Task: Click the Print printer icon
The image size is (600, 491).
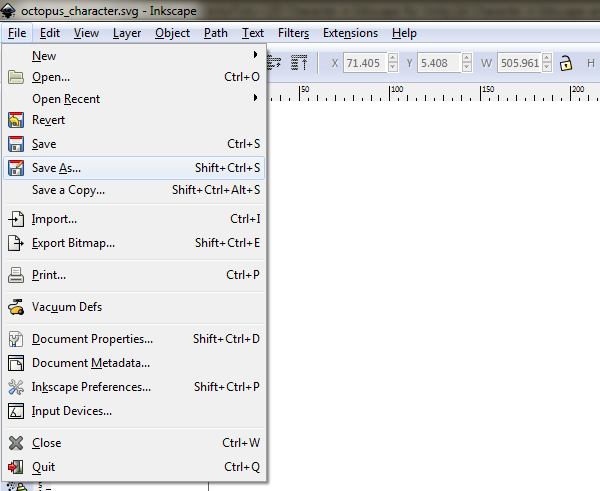Action: [x=16, y=275]
